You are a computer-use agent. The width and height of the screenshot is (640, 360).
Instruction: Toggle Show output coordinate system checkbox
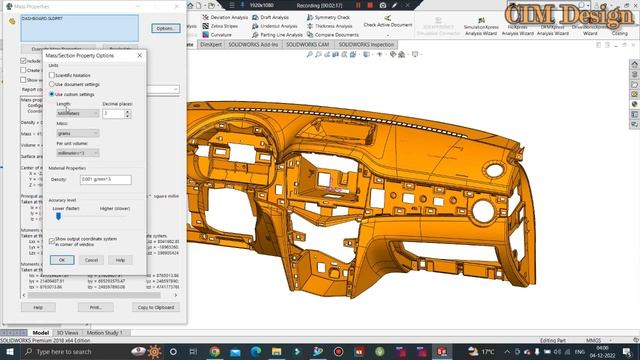tap(52, 241)
